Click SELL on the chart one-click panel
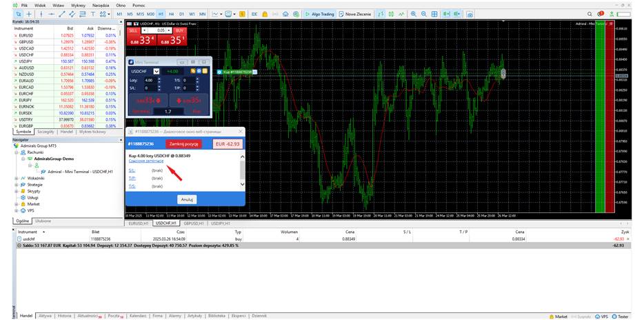Image resolution: width=644 pixels, height=320 pixels. (x=132, y=30)
